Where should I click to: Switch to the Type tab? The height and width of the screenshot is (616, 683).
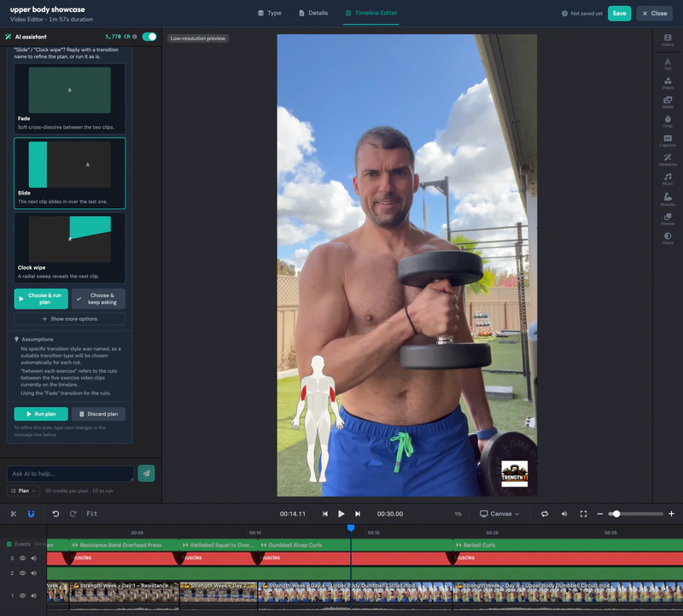coord(269,13)
